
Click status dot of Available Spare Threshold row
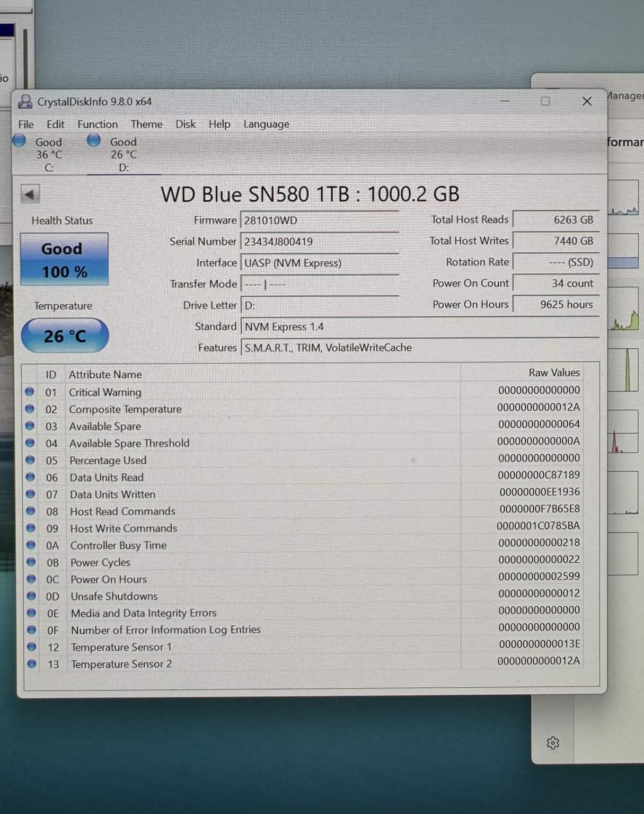30,443
